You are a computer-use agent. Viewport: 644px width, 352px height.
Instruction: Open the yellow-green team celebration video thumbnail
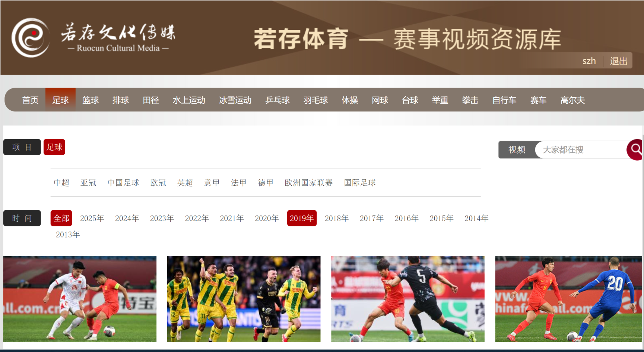tap(244, 299)
